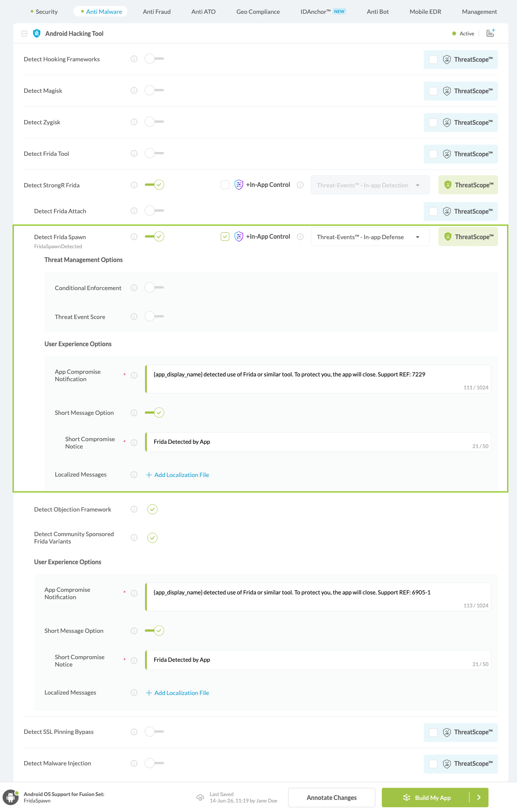Show info for Detect Objection Framework
Image resolution: width=517 pixels, height=812 pixels.
[x=134, y=509]
